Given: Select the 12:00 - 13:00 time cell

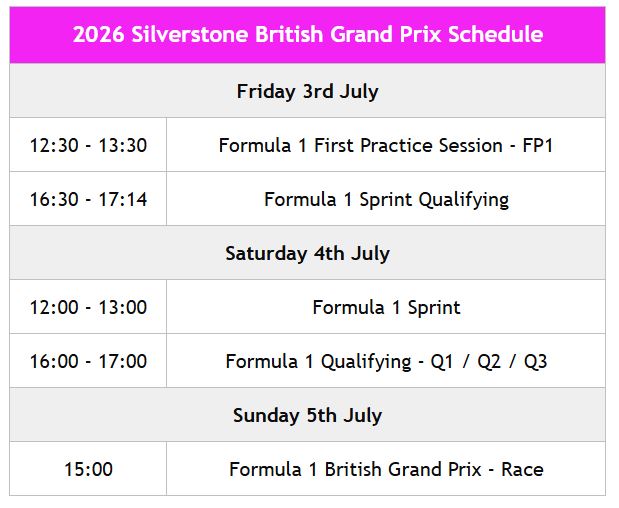Looking at the screenshot, I should (88, 308).
